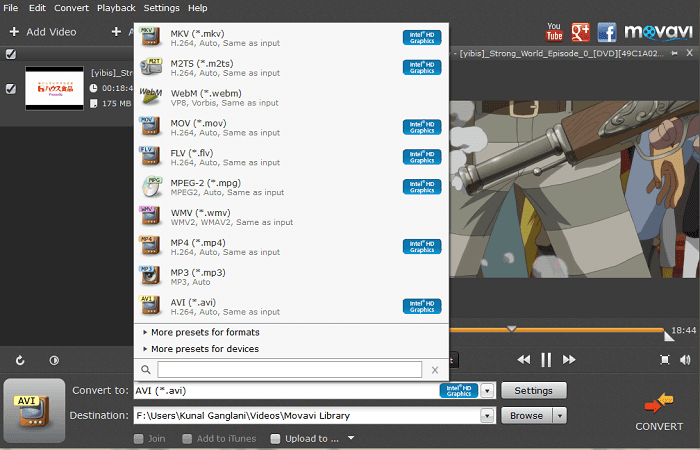Open the Help menu
700x450 pixels.
click(197, 8)
